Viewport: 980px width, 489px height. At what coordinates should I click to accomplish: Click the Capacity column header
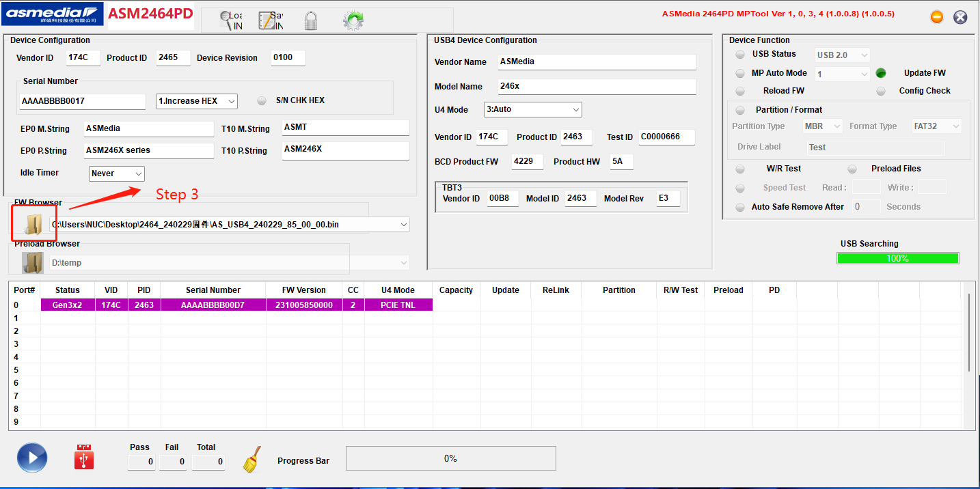tap(457, 290)
